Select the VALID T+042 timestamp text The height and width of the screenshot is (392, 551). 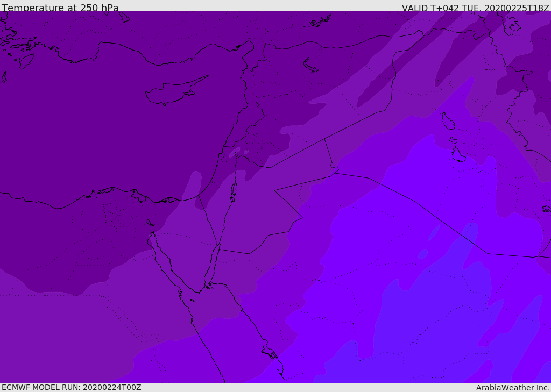pos(476,8)
